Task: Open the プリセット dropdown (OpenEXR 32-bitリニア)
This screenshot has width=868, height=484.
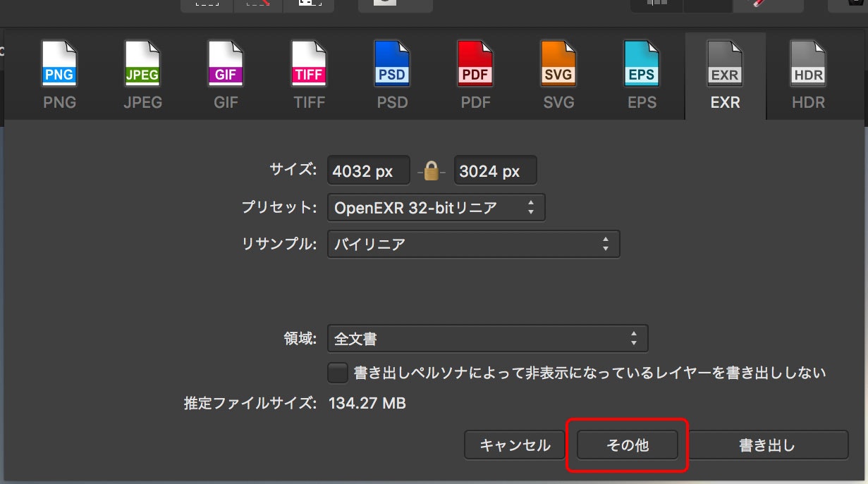Action: pyautogui.click(x=436, y=208)
